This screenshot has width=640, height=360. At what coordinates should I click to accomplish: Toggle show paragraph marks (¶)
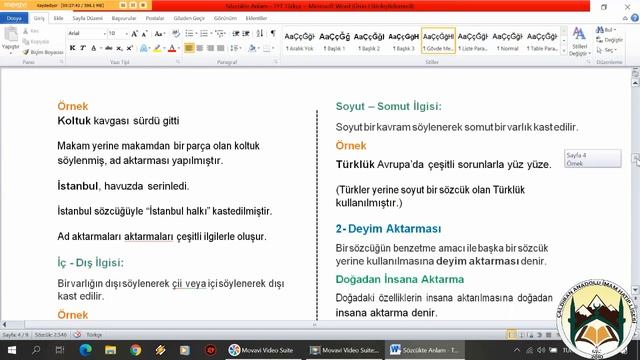click(273, 33)
